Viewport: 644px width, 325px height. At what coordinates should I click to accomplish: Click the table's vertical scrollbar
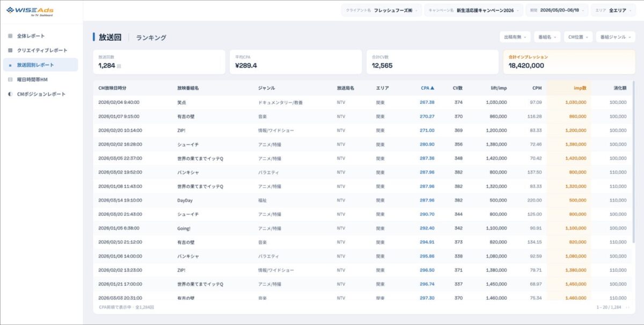click(x=633, y=161)
